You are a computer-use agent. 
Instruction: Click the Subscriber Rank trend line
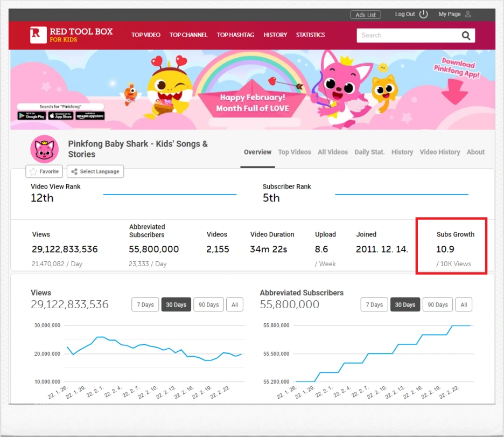click(x=402, y=195)
